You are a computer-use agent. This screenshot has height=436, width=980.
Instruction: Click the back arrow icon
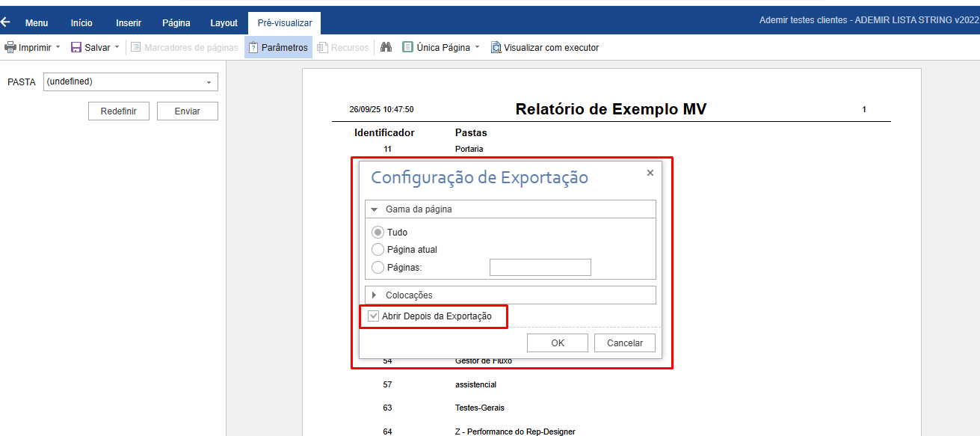point(6,22)
